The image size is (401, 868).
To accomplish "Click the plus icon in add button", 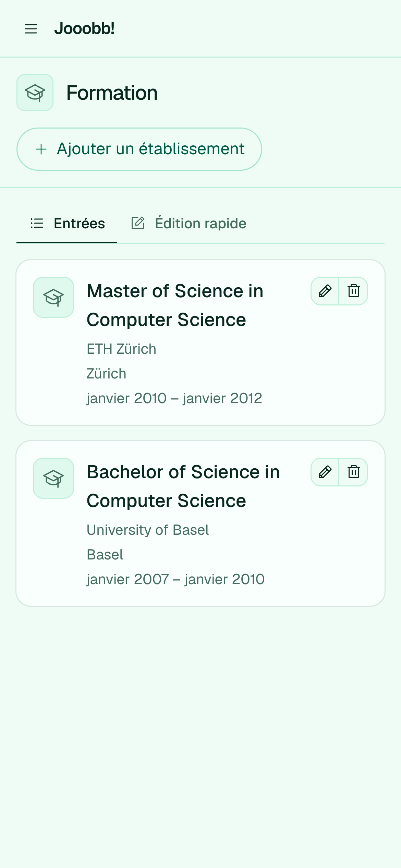I will tap(41, 149).
